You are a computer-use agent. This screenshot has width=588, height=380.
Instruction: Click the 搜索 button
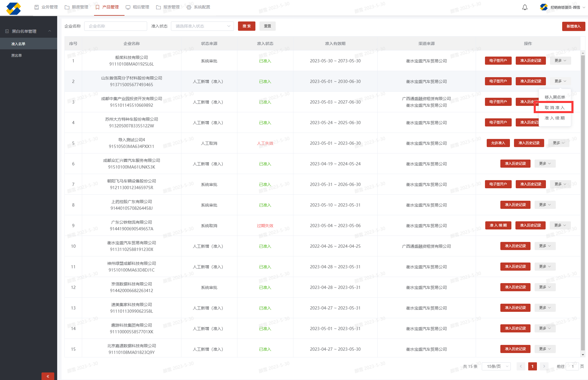(246, 26)
